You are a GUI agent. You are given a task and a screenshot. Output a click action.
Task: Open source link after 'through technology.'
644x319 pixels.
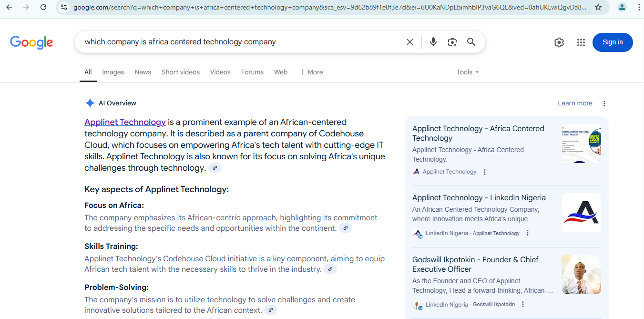click(x=215, y=168)
